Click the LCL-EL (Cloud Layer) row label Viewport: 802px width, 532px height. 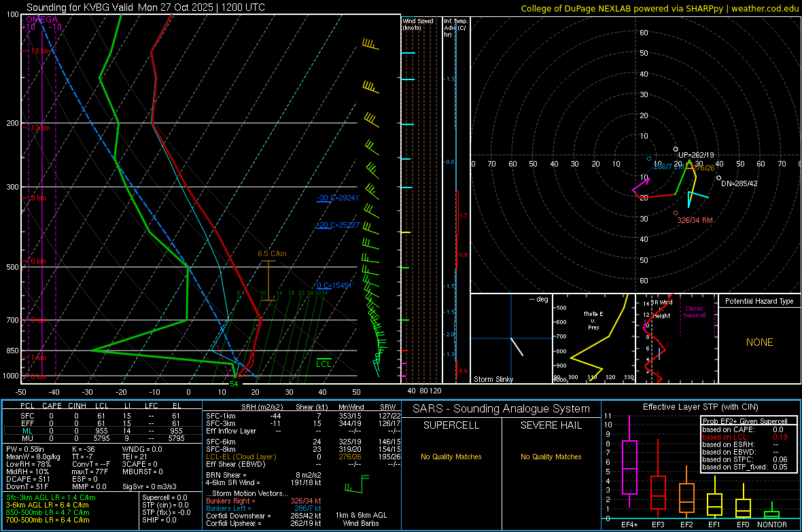(x=241, y=457)
